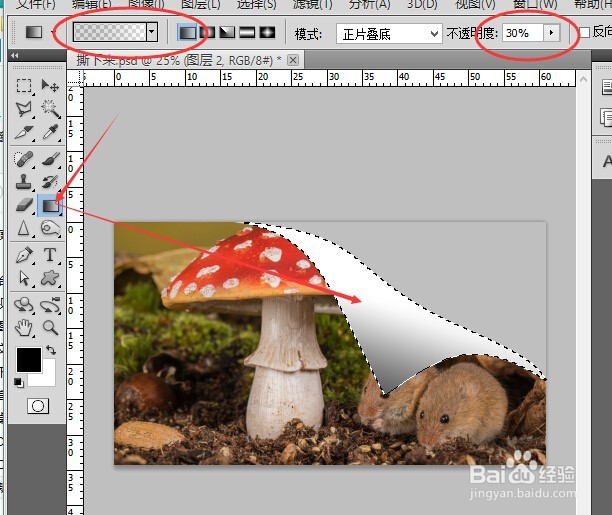The image size is (612, 515).
Task: Swap foreground and background colors
Action: pyautogui.click(x=51, y=350)
